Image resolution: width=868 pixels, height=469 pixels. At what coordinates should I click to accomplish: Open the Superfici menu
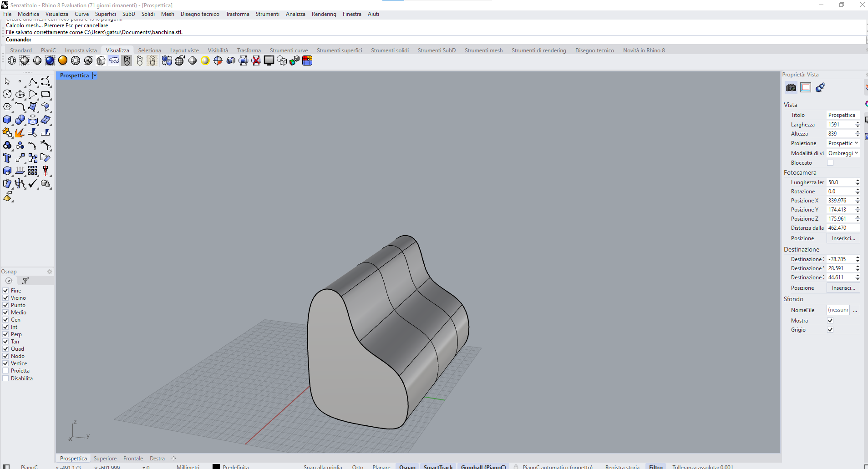click(105, 14)
